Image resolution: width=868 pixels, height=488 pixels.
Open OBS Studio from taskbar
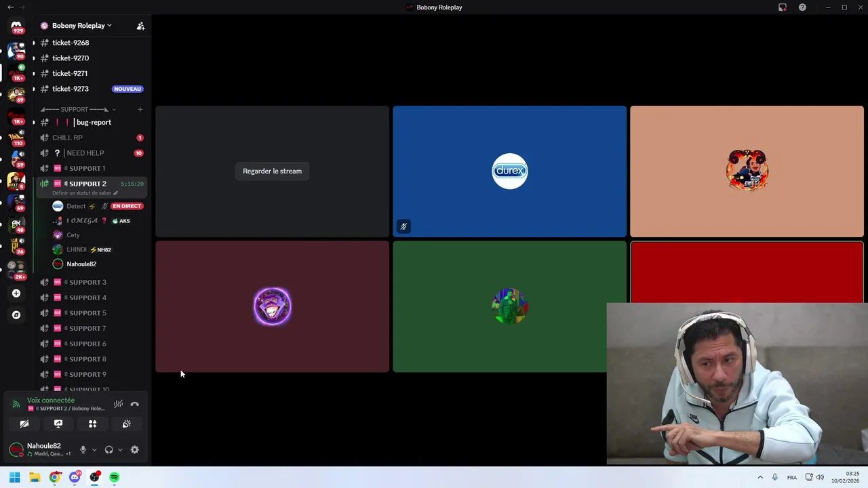94,477
